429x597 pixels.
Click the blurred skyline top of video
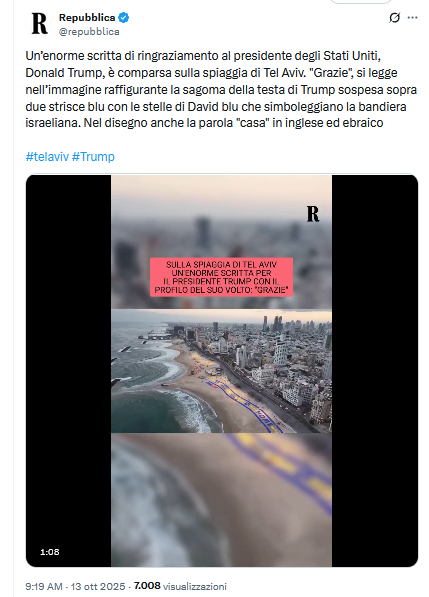tap(221, 242)
